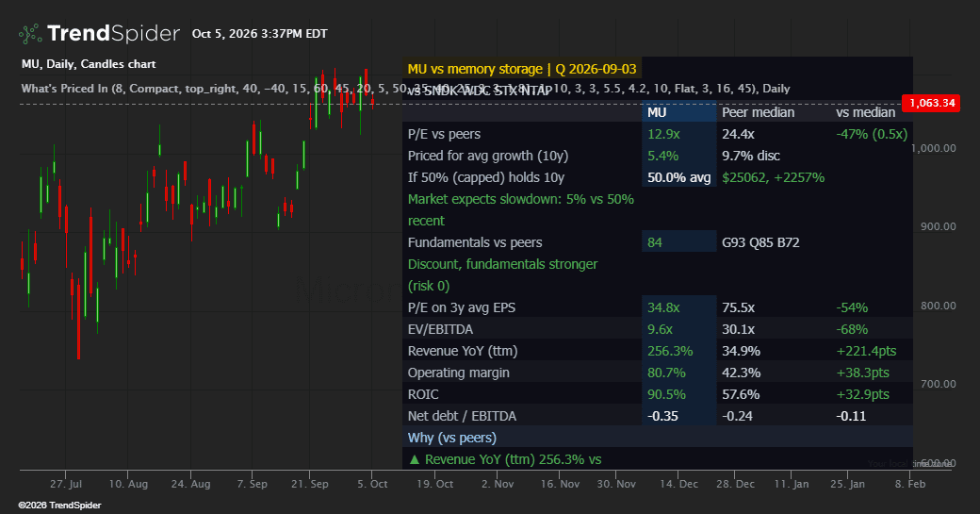Click the -0.11 vs median value

tap(851, 416)
